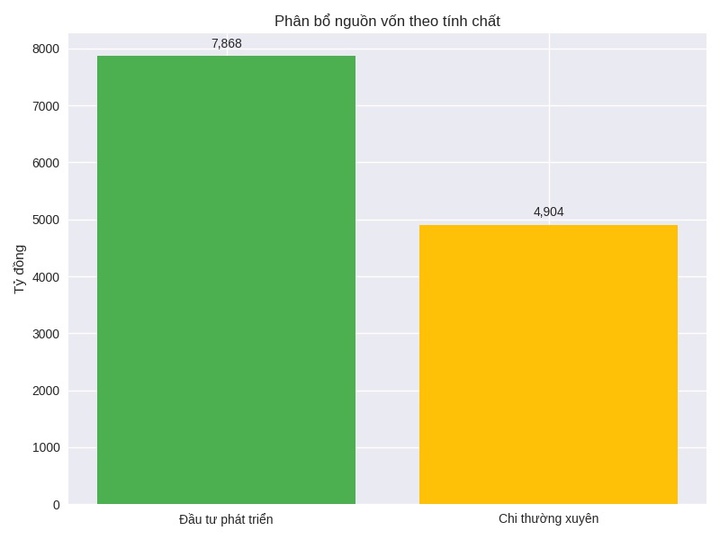The image size is (720, 540).
Task: Click the 3000 y-axis tick label
Action: click(46, 334)
